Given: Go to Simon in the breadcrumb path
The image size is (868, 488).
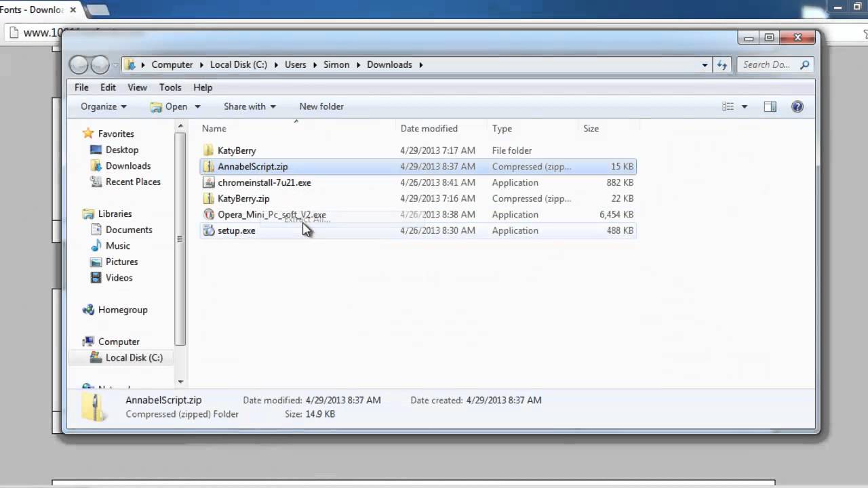Looking at the screenshot, I should [x=336, y=65].
